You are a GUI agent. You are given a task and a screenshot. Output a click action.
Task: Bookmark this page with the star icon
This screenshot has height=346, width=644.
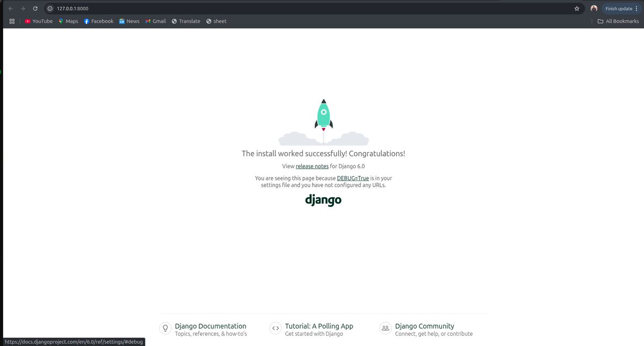tap(577, 9)
